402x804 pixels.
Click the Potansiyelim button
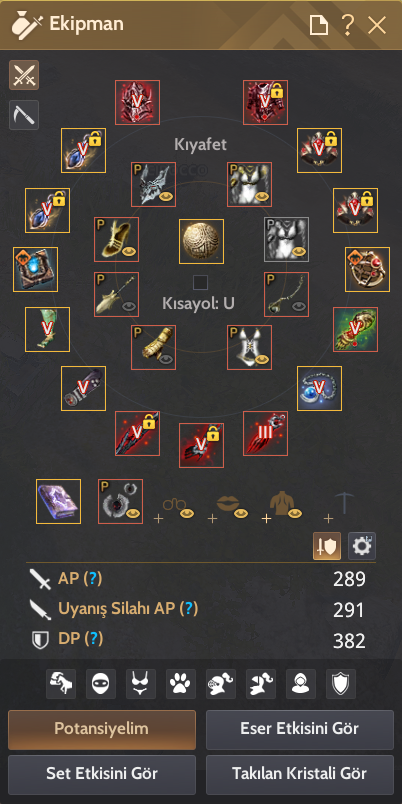[x=102, y=729]
